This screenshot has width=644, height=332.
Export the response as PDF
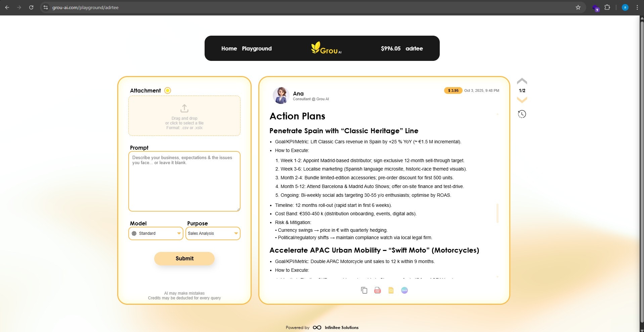point(377,290)
